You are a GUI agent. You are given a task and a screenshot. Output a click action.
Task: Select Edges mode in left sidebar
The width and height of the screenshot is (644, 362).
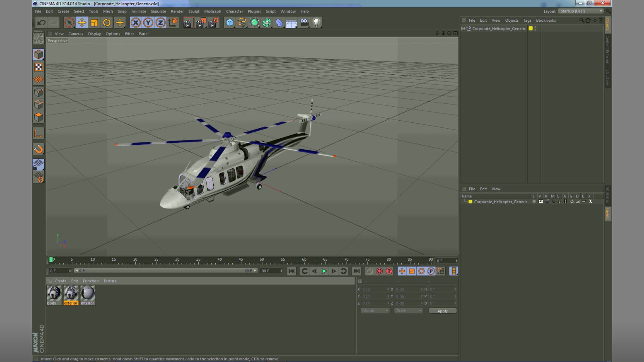coord(39,105)
